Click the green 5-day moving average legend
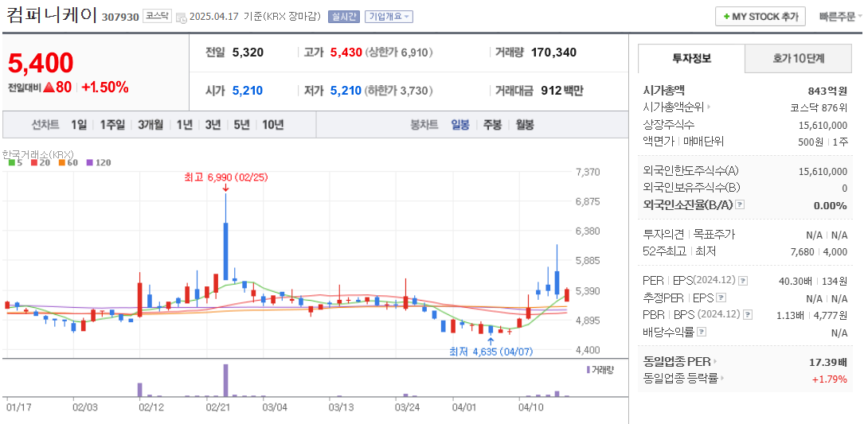The image size is (868, 424). [x=15, y=162]
